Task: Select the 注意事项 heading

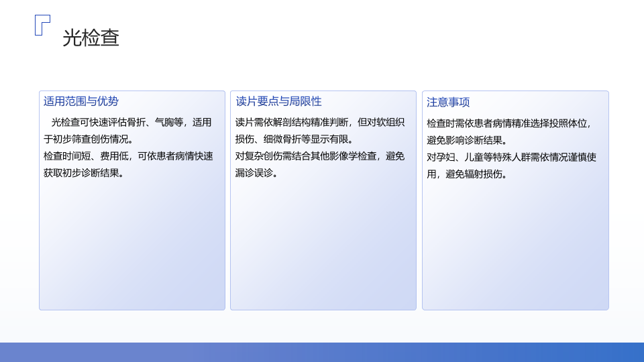Action: coord(448,102)
